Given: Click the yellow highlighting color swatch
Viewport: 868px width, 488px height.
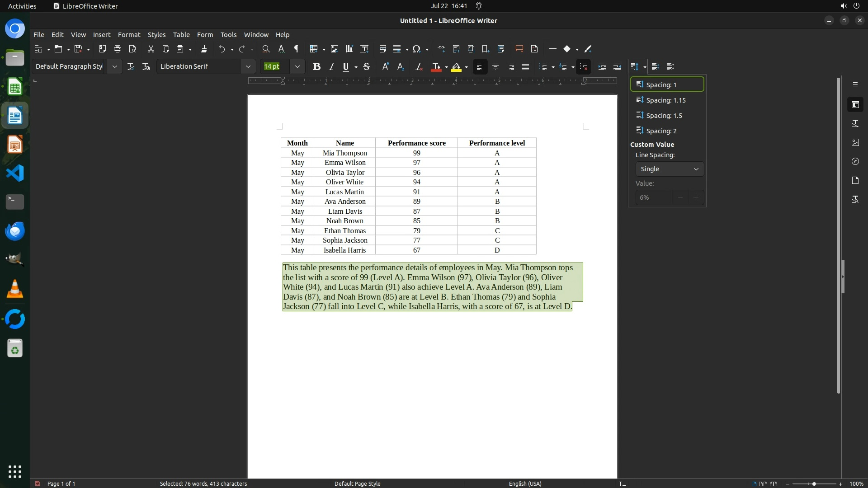Looking at the screenshot, I should pyautogui.click(x=456, y=67).
